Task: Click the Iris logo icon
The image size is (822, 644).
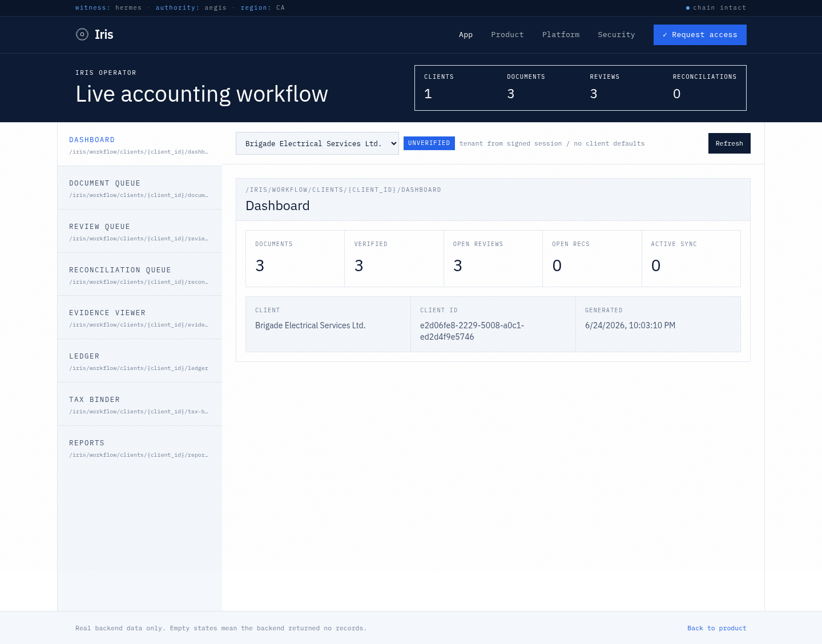Action: point(82,34)
